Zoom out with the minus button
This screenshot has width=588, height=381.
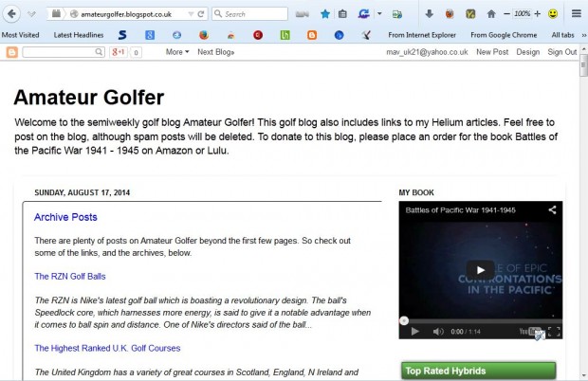(506, 14)
